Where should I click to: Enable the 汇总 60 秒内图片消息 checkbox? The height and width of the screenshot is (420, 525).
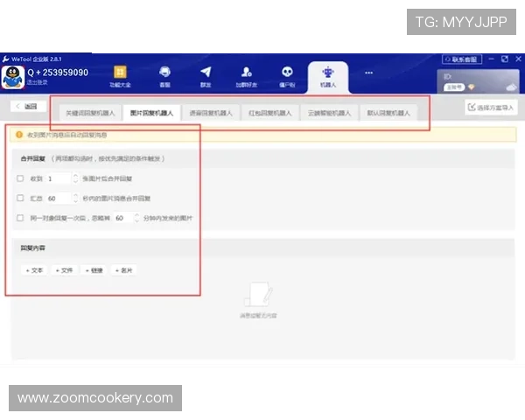point(20,198)
